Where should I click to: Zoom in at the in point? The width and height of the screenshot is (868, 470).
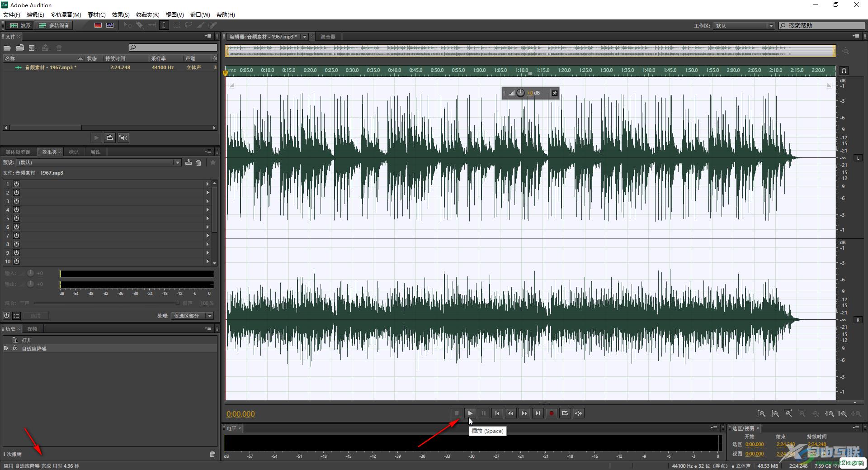(x=830, y=413)
